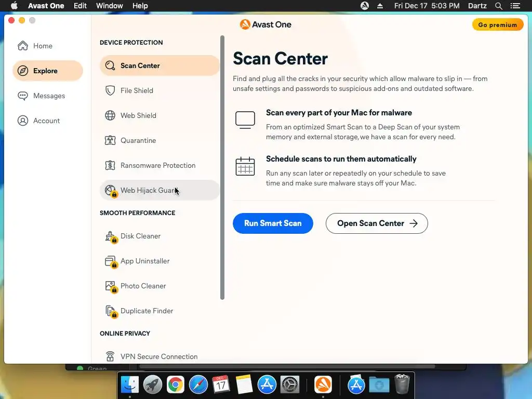
Task: Click the Home house icon
Action: (23, 46)
